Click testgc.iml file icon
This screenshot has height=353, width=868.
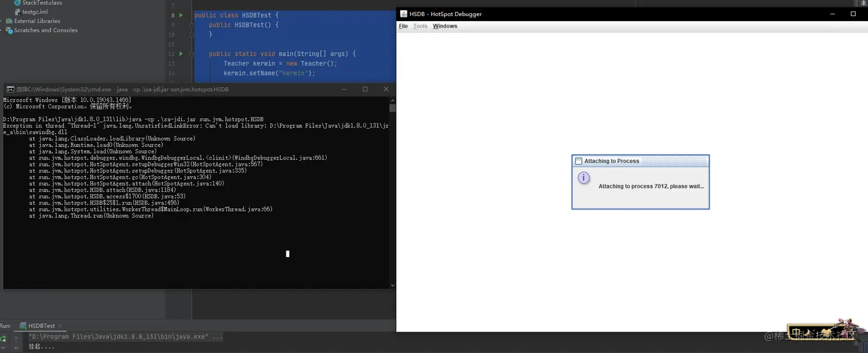(17, 11)
